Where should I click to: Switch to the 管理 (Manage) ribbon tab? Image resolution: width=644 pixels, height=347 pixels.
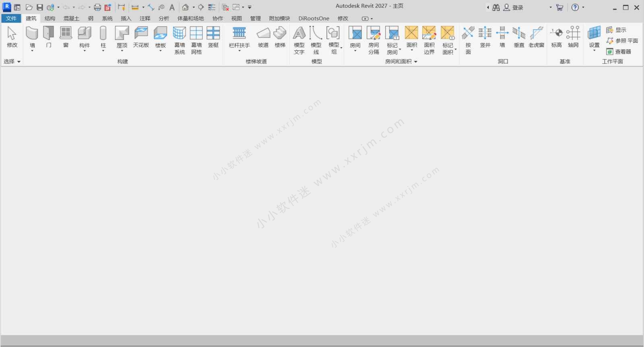[256, 18]
